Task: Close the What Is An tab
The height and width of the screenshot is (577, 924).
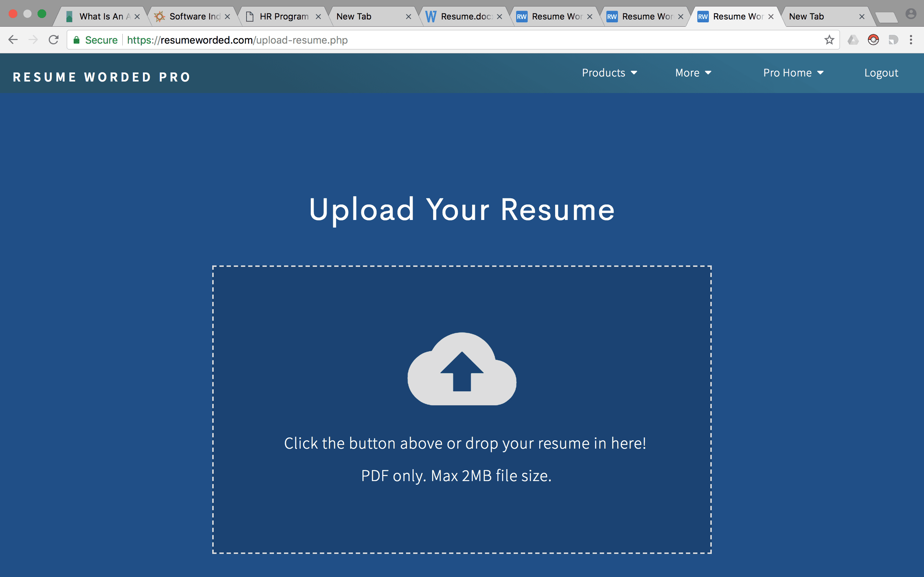Action: click(137, 17)
